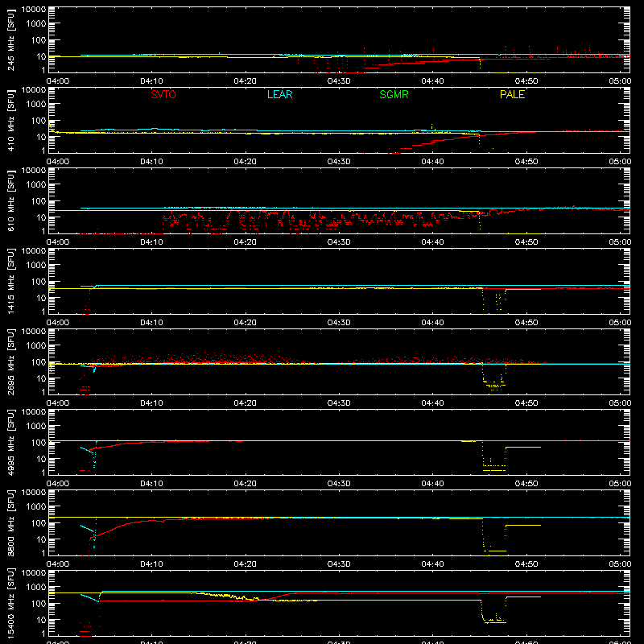The height and width of the screenshot is (644, 644).
Task: Click 04:00 tick label under 1415 MHz panel
Action: [x=58, y=323]
